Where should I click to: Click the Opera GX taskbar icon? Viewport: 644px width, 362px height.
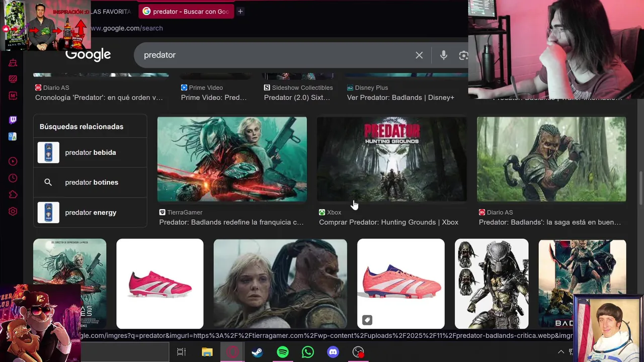(x=232, y=352)
